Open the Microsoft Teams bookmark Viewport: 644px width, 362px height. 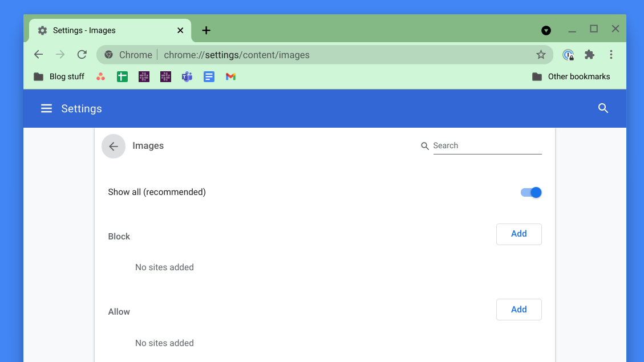pyautogui.click(x=187, y=76)
